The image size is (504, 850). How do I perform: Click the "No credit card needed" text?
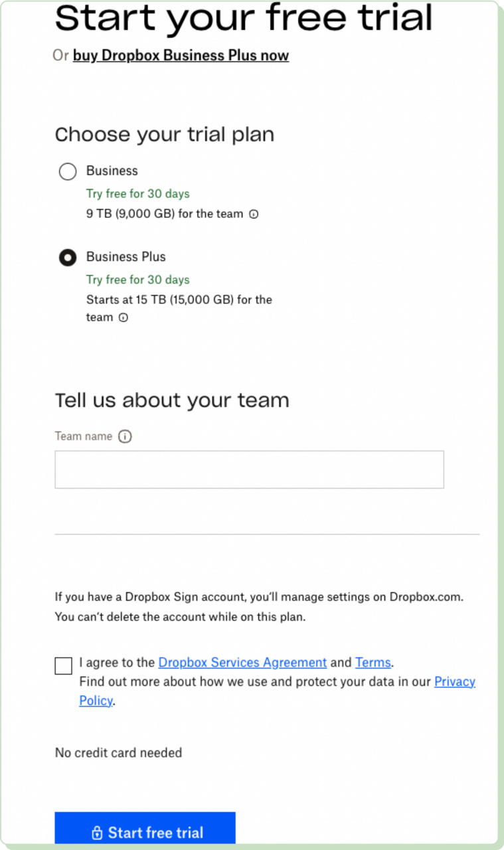click(118, 752)
